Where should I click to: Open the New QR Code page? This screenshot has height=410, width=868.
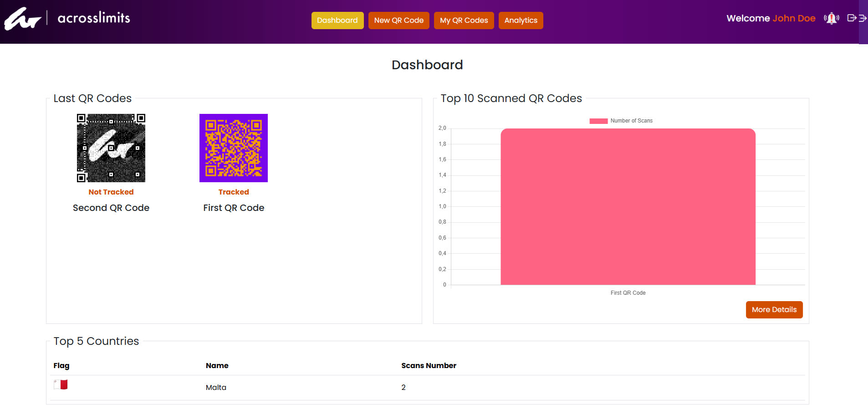coord(399,20)
